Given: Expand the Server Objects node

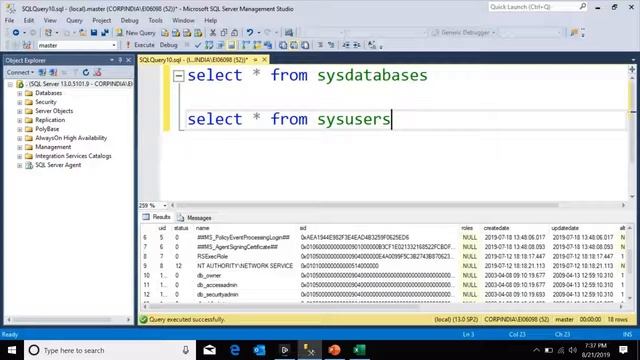Looking at the screenshot, I should point(20,111).
